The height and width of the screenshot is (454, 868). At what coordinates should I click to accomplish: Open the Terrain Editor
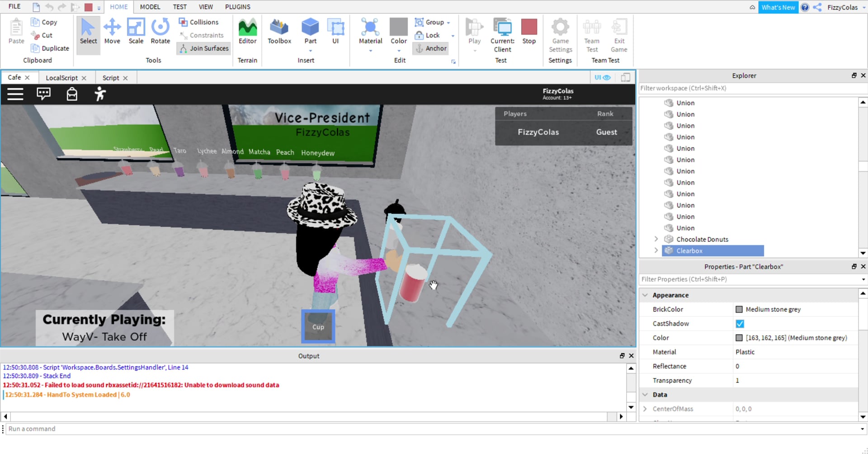[x=247, y=31]
